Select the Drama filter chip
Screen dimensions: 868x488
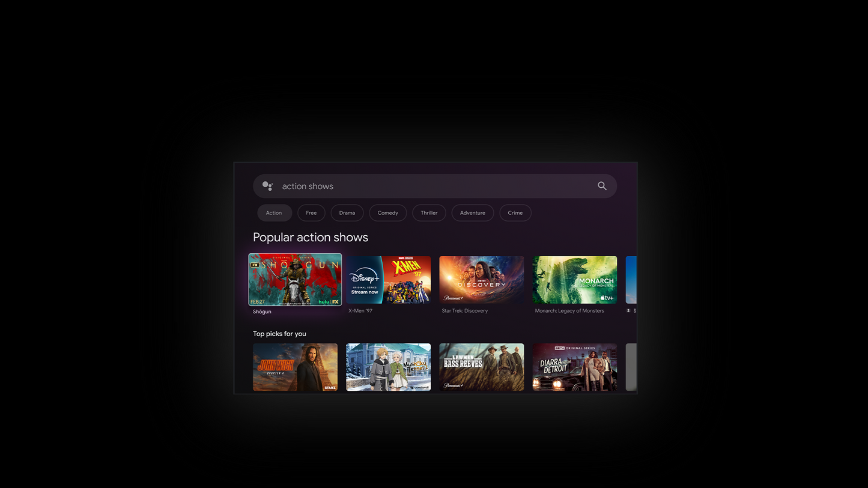347,212
